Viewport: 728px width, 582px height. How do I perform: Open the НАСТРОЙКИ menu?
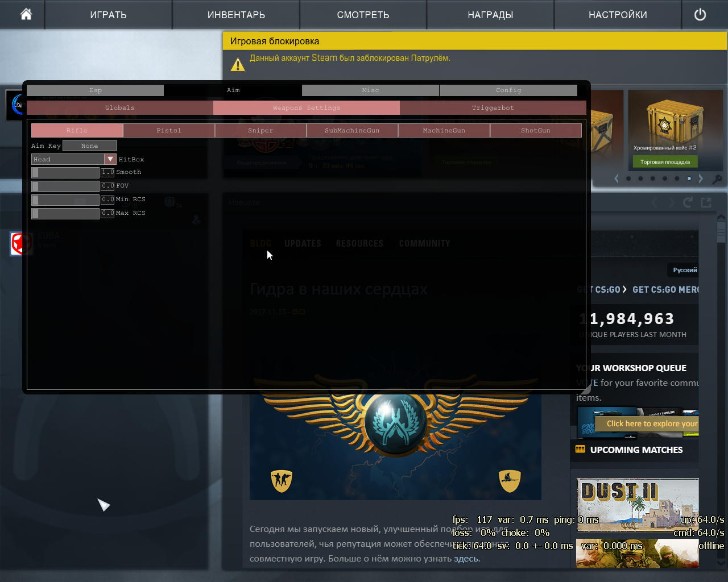618,15
